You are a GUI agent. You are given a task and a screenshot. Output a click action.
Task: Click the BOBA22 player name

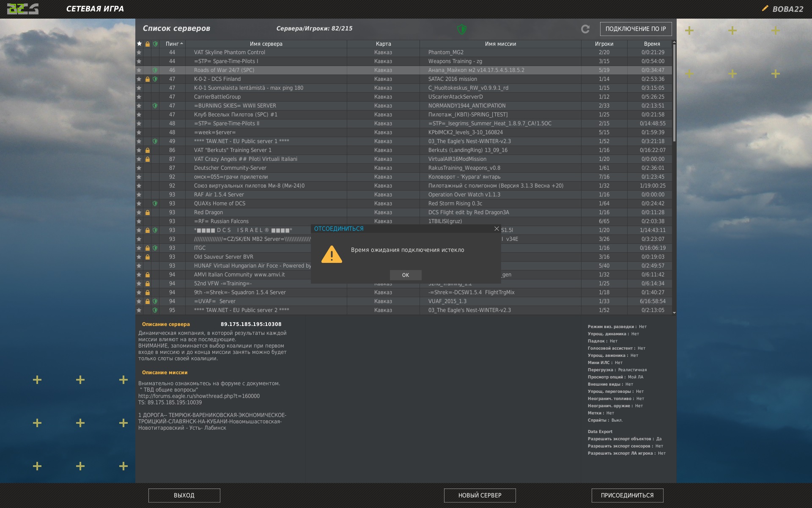point(787,9)
